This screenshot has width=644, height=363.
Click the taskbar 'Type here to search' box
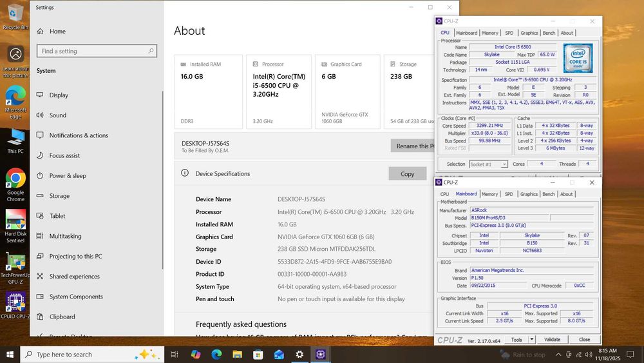pyautogui.click(x=92, y=355)
